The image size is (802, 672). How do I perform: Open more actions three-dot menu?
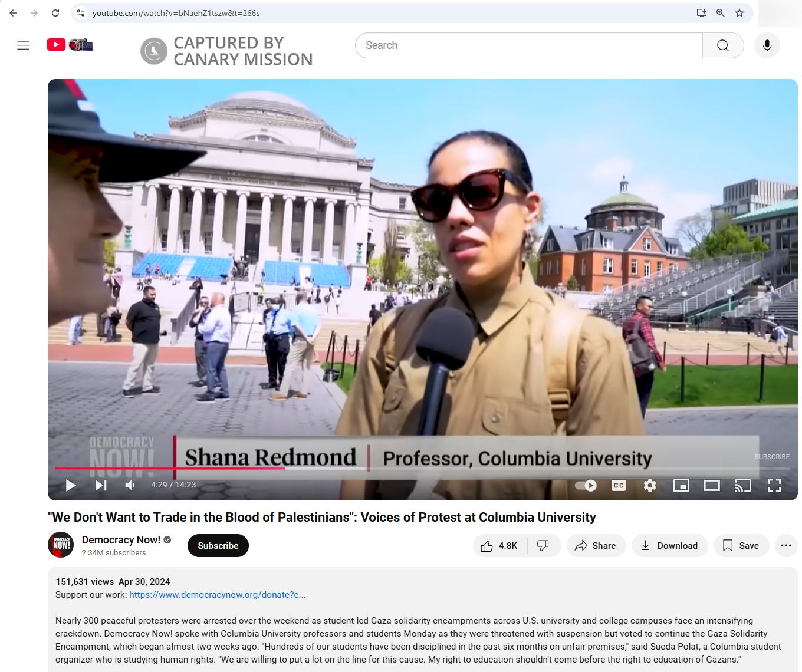tap(785, 546)
